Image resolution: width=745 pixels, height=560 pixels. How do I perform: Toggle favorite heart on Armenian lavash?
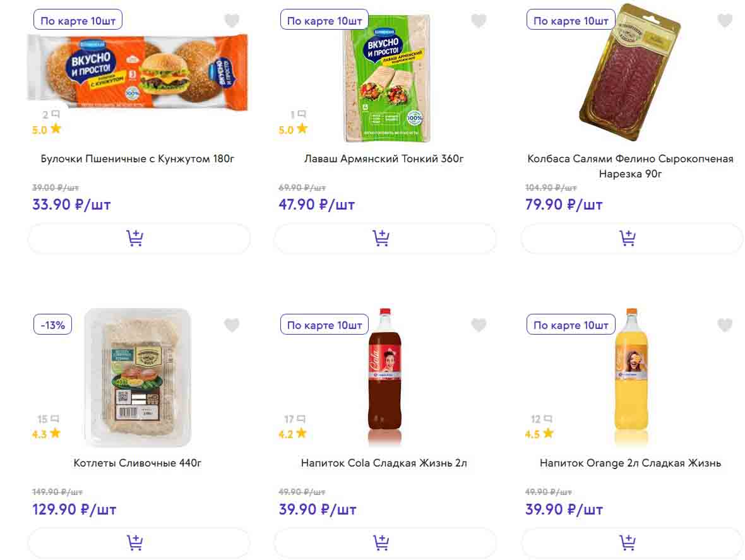(479, 21)
